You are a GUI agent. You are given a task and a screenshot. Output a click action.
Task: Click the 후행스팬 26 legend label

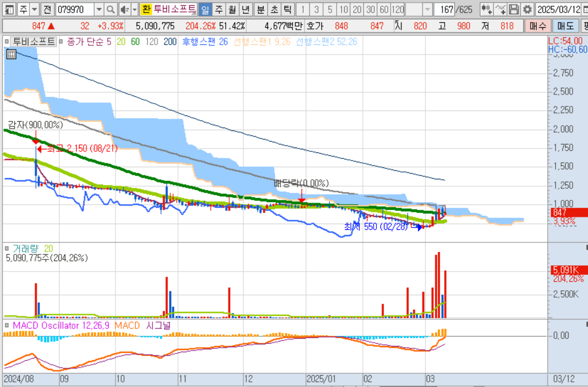(205, 42)
